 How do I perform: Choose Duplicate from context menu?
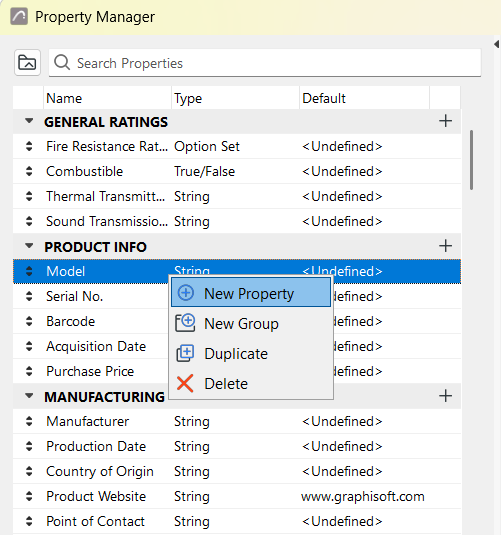point(251,353)
